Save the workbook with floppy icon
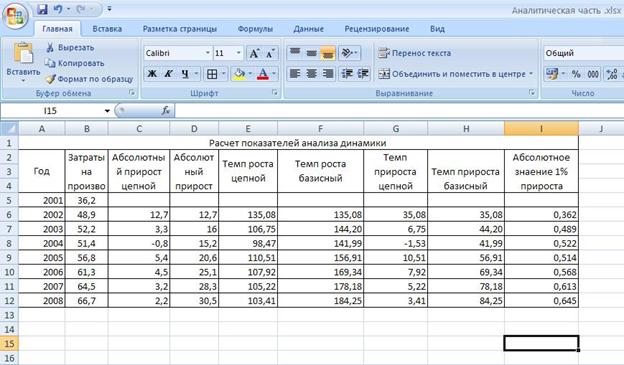The image size is (624, 365). tap(42, 9)
